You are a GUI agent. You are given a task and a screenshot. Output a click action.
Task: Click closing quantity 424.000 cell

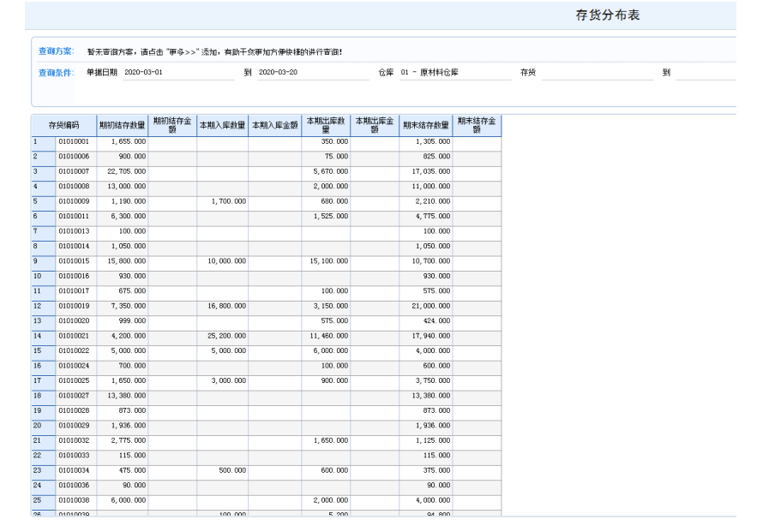pos(426,321)
